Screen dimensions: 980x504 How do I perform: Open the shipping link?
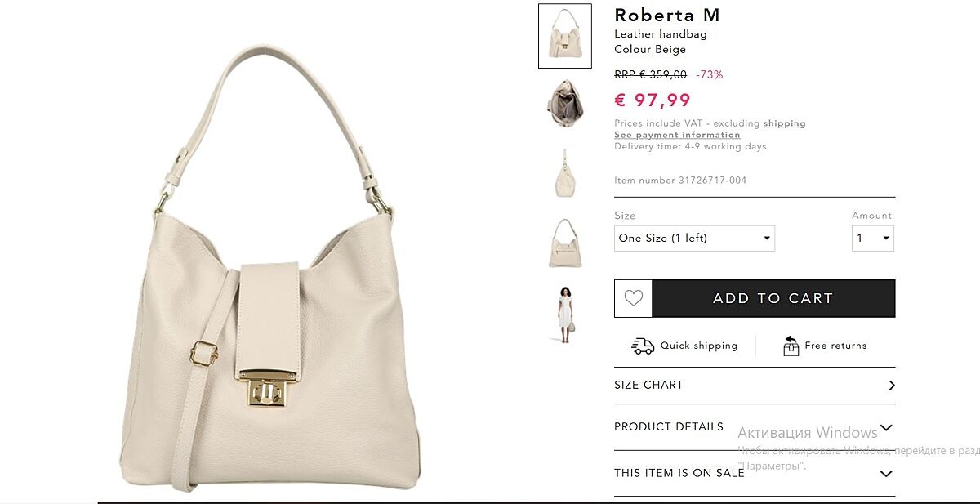(x=785, y=123)
